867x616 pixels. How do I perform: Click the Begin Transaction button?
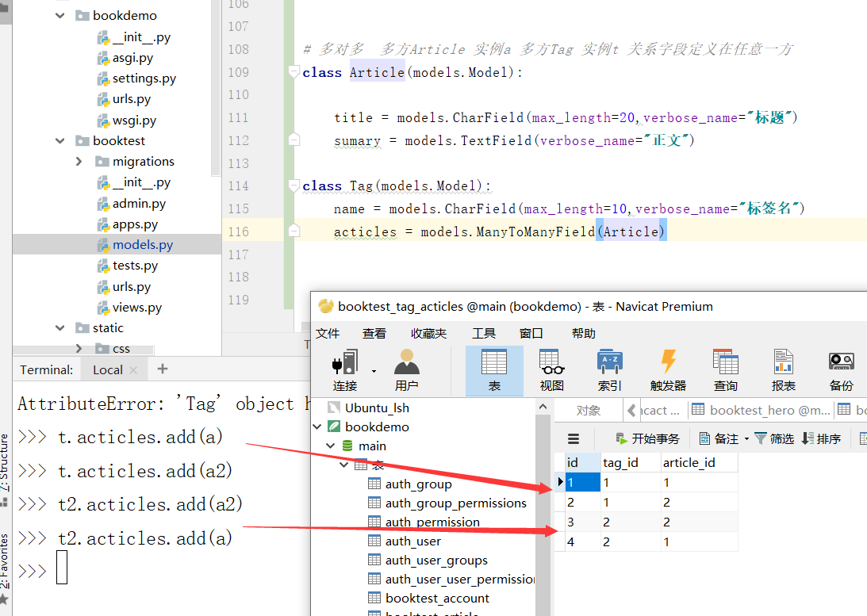tap(647, 438)
